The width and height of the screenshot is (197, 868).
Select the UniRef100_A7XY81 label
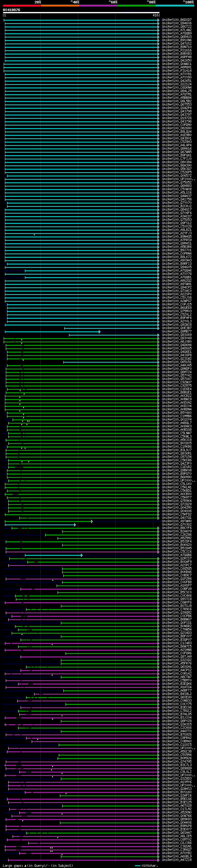click(177, 74)
